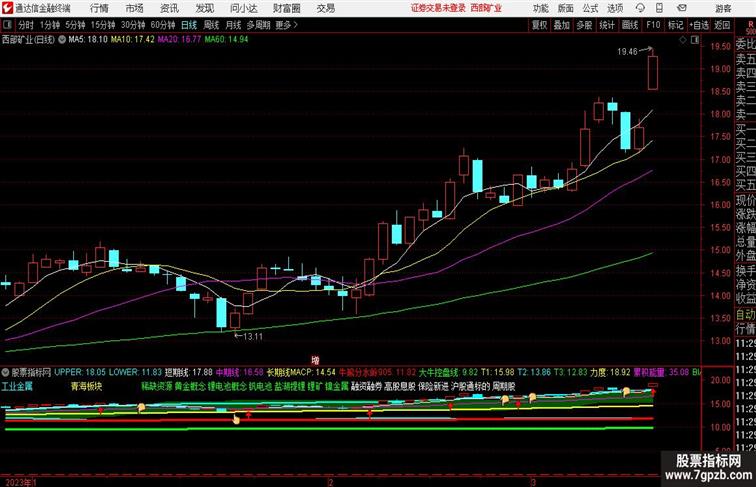This screenshot has width=756, height=487.
Task: Switch to the 30分钟 period tab
Action: [133, 25]
